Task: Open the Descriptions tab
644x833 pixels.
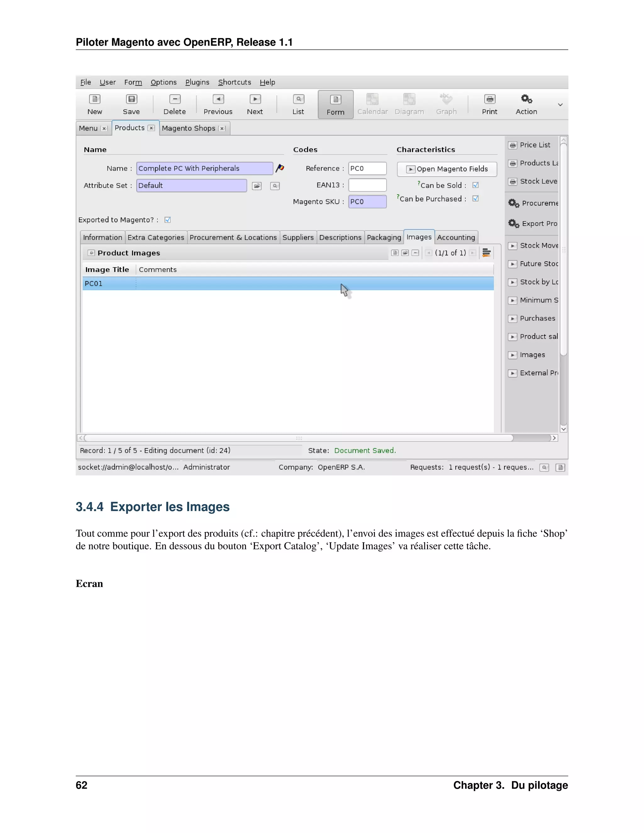Action: [340, 237]
